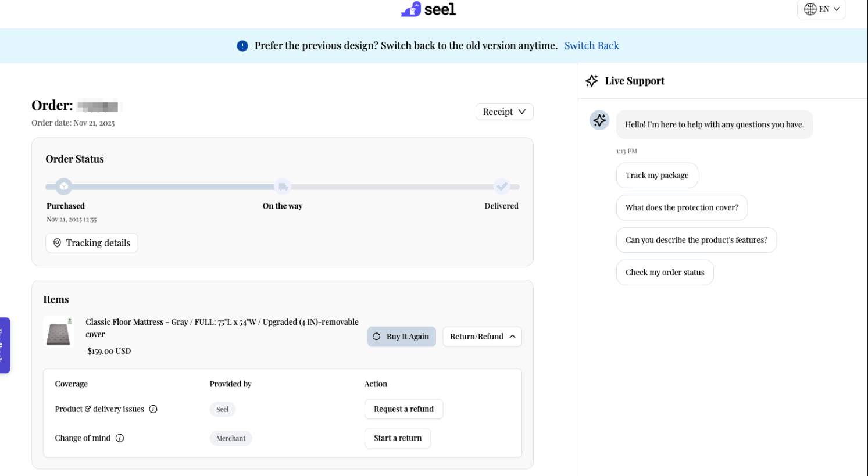Open the EN language selector
The image size is (868, 476).
[821, 9]
